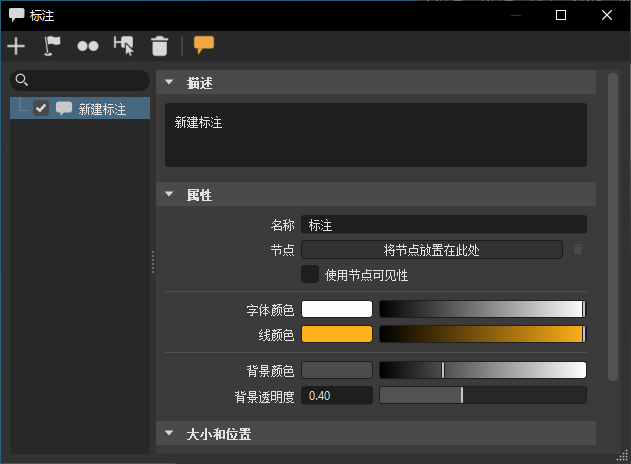Click the 背景透明度 value field 0.40
The height and width of the screenshot is (464, 631).
click(337, 396)
